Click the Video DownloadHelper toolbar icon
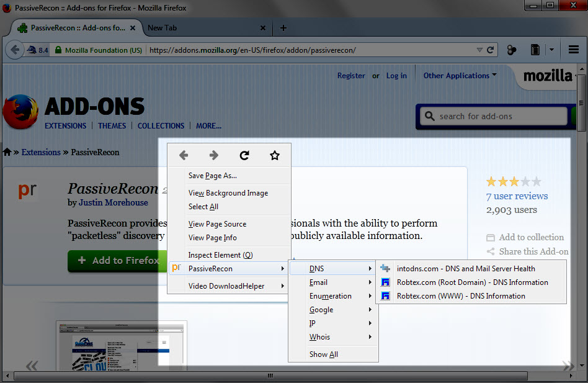This screenshot has height=383, width=588. 512,50
